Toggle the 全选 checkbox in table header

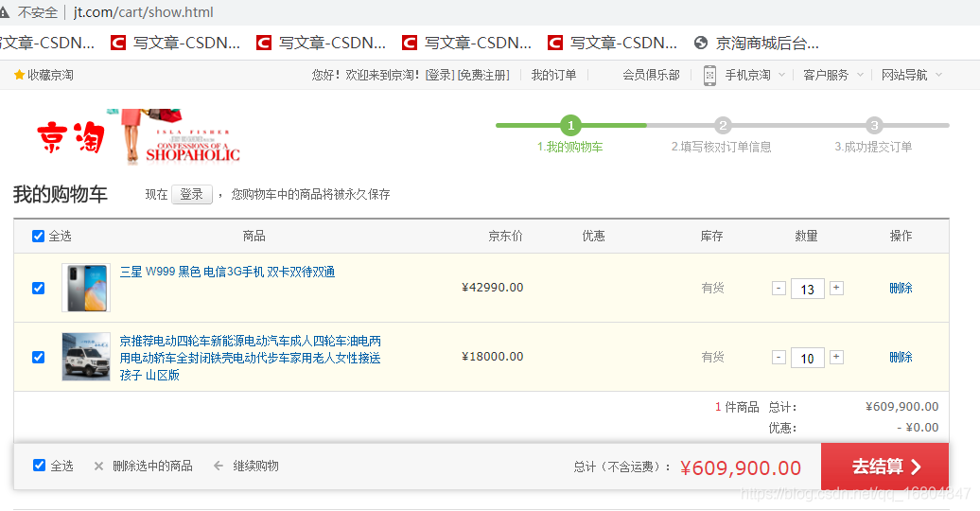(38, 236)
